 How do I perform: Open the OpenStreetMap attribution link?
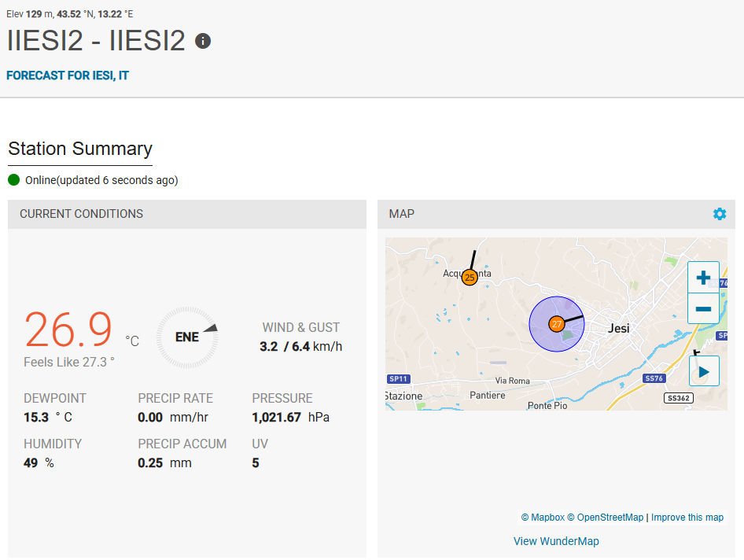click(606, 518)
